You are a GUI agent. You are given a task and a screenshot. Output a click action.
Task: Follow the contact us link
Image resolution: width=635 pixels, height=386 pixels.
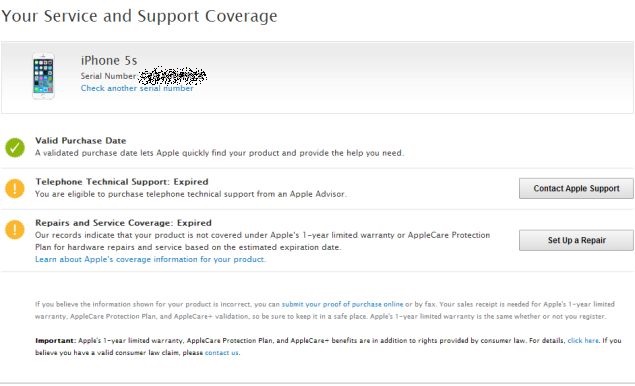click(222, 353)
